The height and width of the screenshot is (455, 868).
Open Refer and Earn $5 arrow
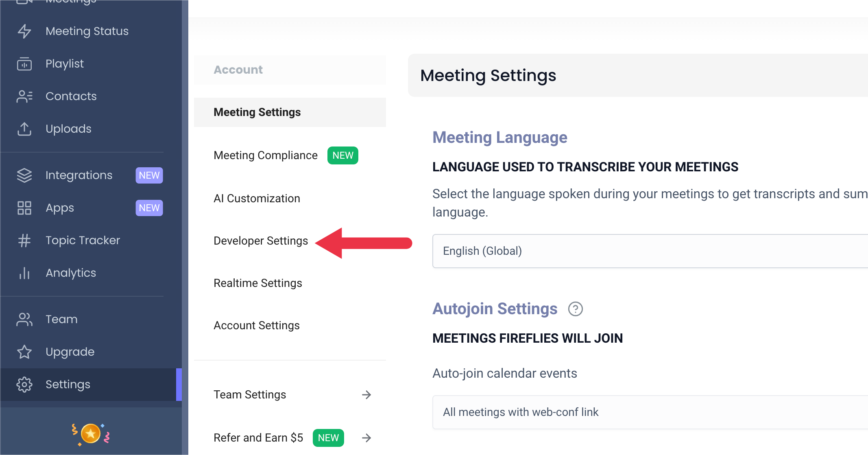(x=366, y=438)
